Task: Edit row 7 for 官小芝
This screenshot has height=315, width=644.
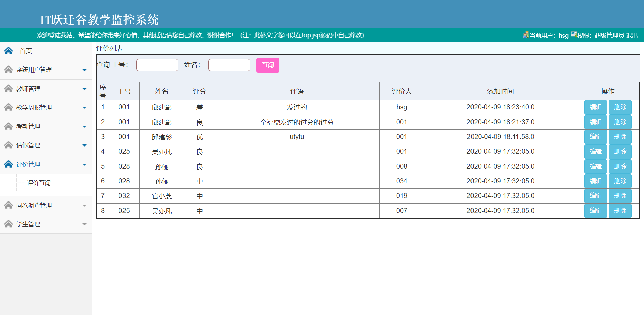Action: 596,196
